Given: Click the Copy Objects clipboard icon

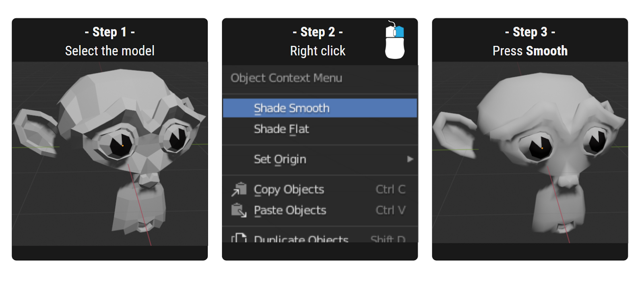Looking at the screenshot, I should coord(239,189).
